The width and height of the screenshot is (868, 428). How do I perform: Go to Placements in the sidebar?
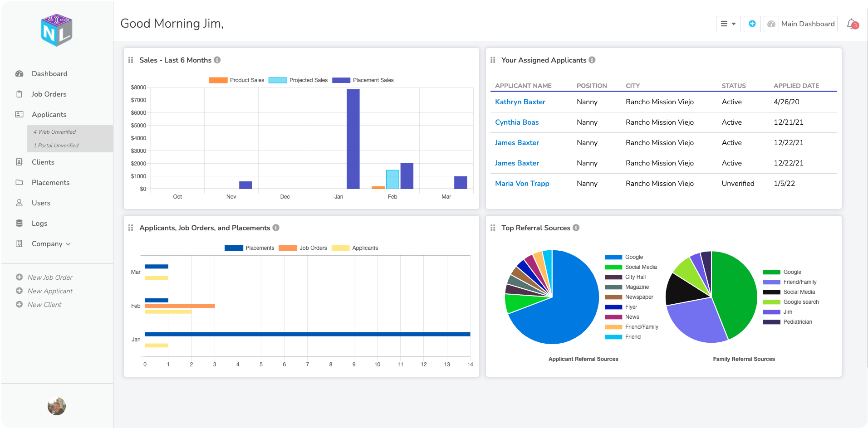click(50, 183)
